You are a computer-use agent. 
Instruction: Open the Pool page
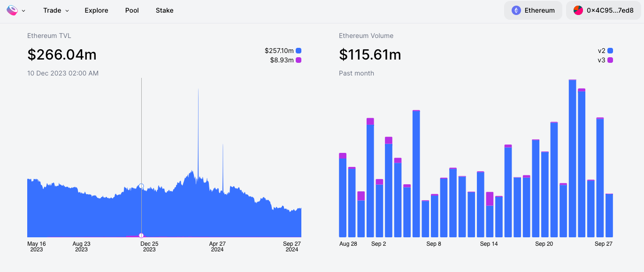[x=132, y=10]
